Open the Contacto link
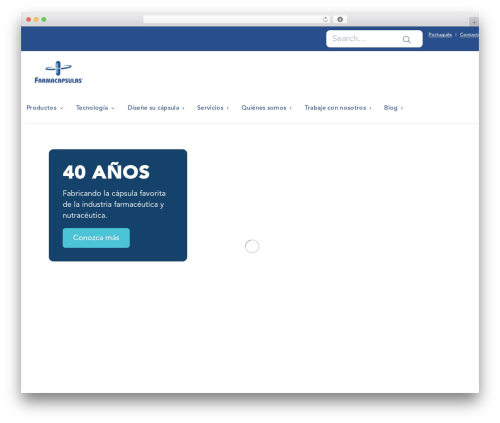The width and height of the screenshot is (500, 423). click(x=469, y=35)
